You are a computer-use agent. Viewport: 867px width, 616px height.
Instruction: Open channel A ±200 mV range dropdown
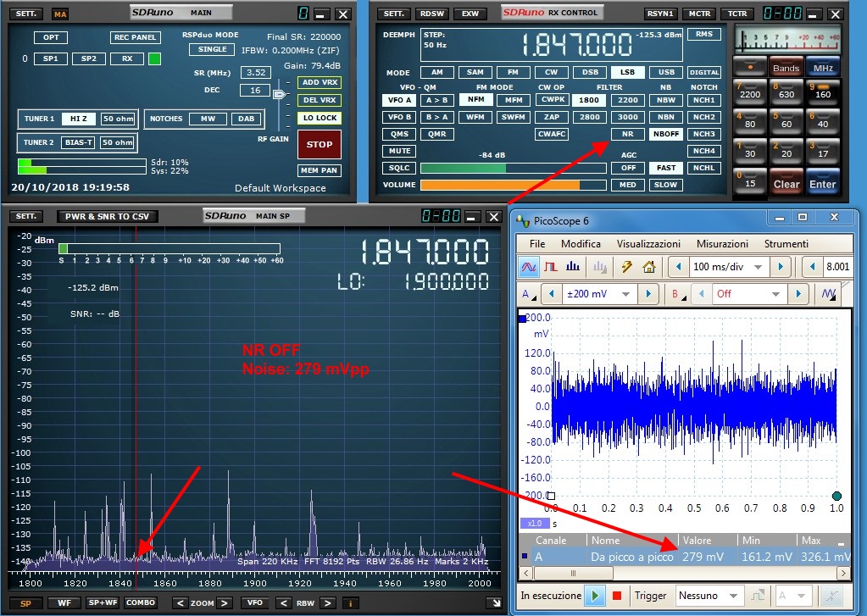[626, 294]
